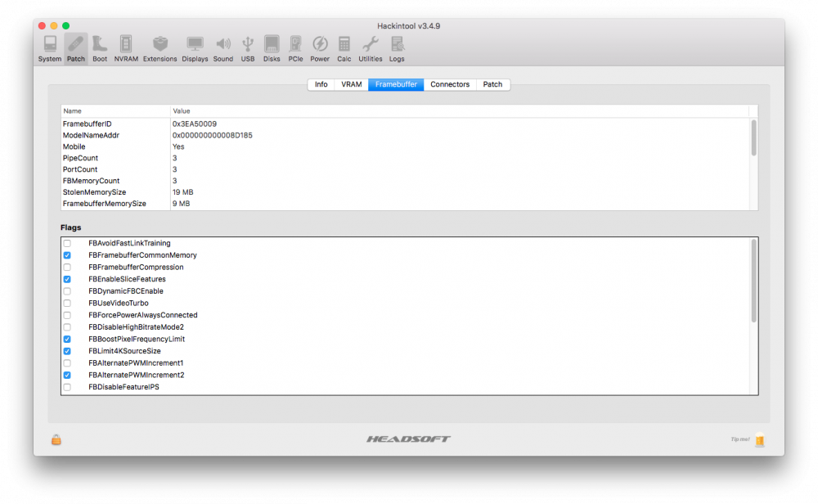Enable FBDynamicFBCEnable checkbox
Viewport: 818px width, 504px height.
(67, 291)
